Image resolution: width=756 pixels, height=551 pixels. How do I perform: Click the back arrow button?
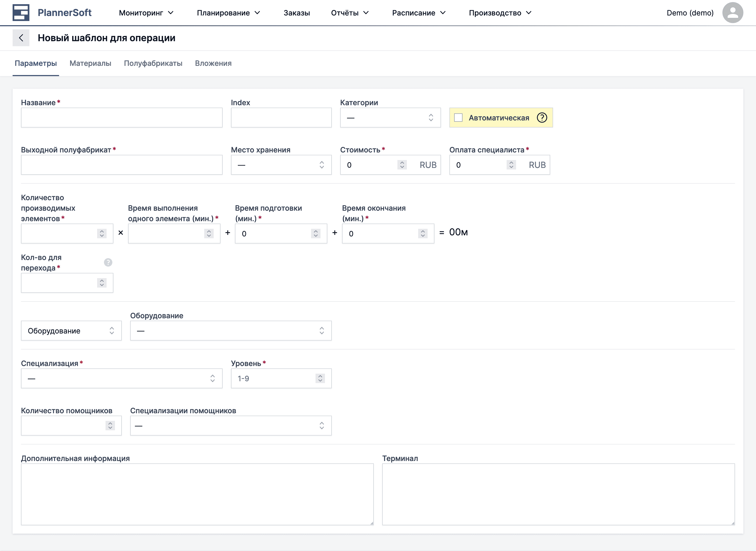21,38
